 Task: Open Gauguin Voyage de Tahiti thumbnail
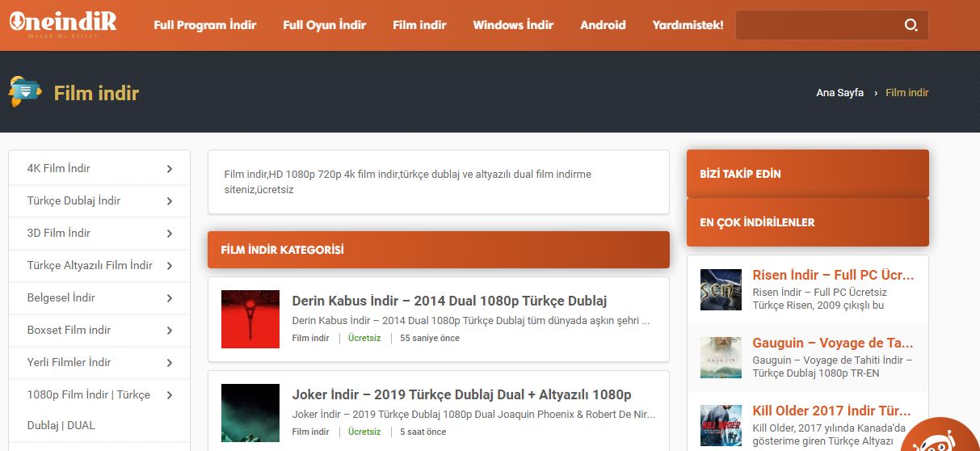click(721, 357)
